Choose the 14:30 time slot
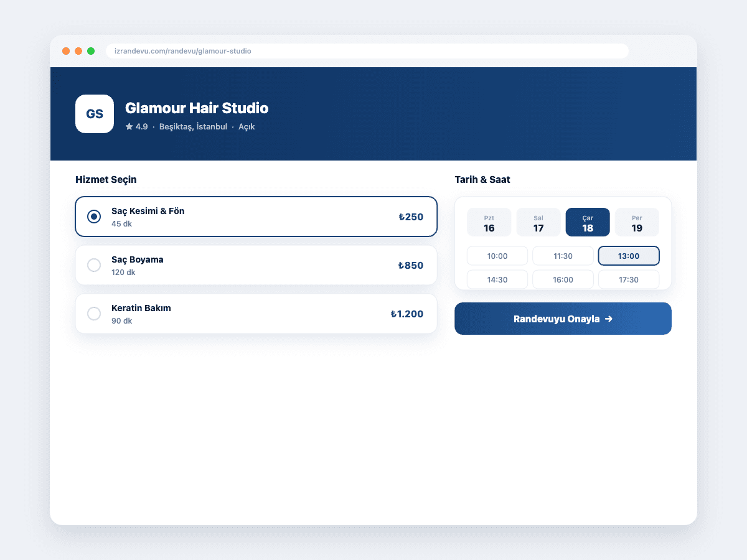 (497, 279)
